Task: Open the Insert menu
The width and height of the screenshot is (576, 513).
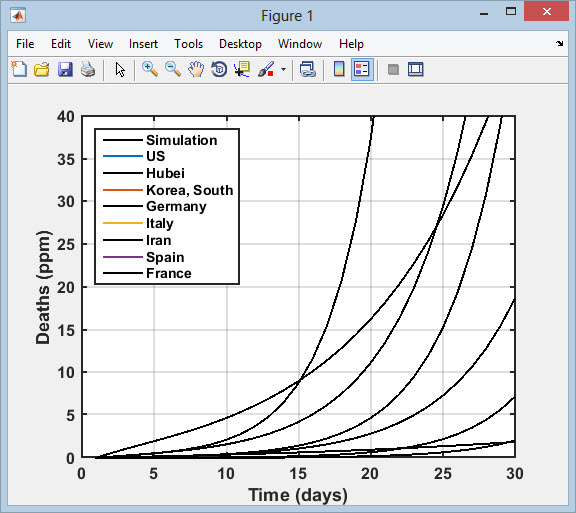Action: 143,44
